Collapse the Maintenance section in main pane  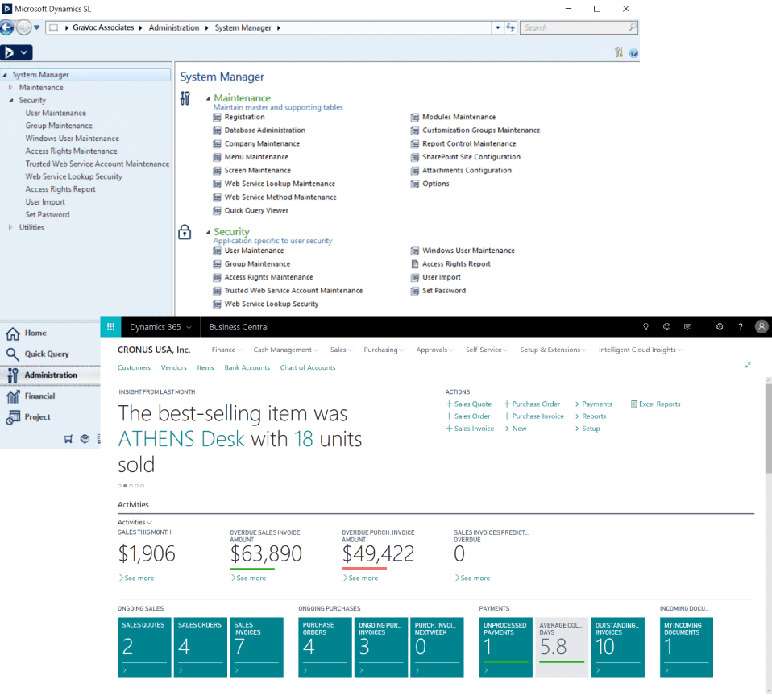[x=208, y=98]
